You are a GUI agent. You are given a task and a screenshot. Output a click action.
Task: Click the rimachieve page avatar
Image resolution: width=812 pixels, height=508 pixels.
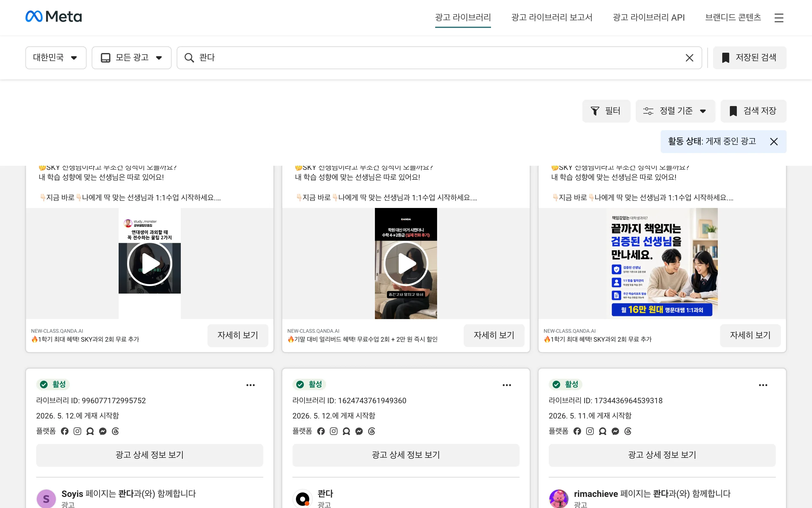pyautogui.click(x=559, y=498)
